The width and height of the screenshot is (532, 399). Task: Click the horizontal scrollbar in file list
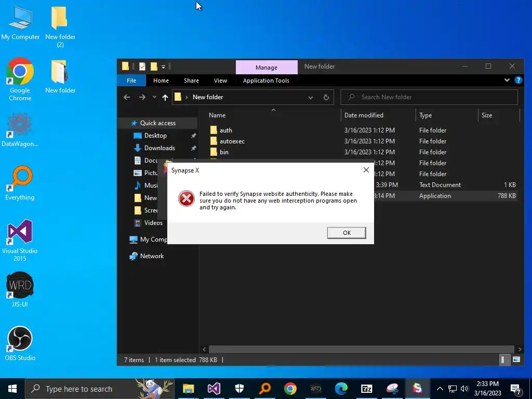tap(362, 349)
